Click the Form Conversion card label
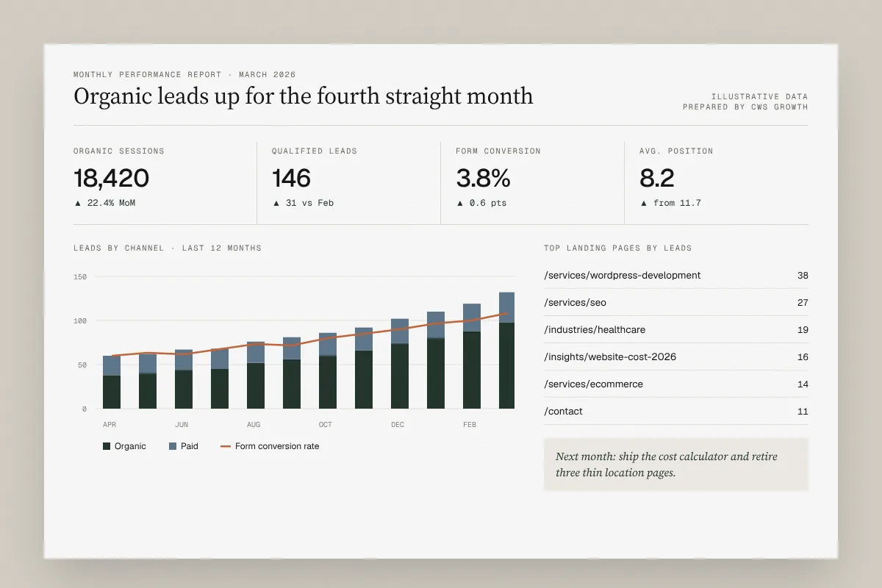 coord(498,151)
